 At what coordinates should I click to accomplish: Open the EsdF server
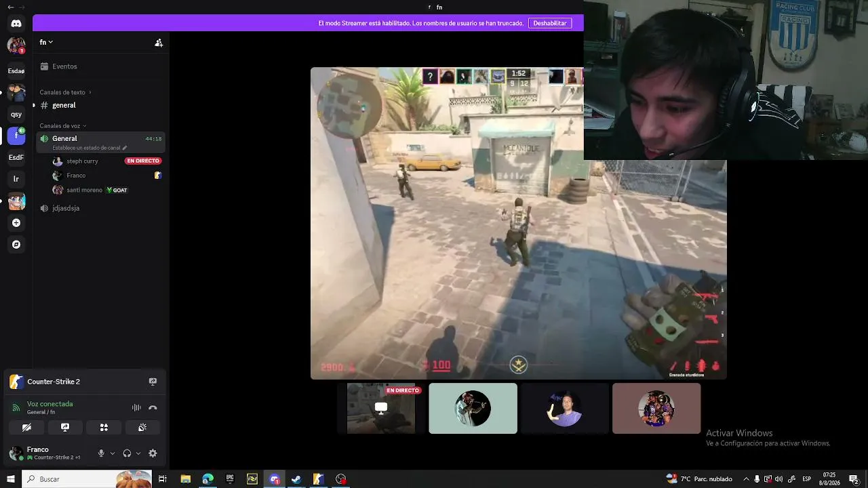[16, 157]
